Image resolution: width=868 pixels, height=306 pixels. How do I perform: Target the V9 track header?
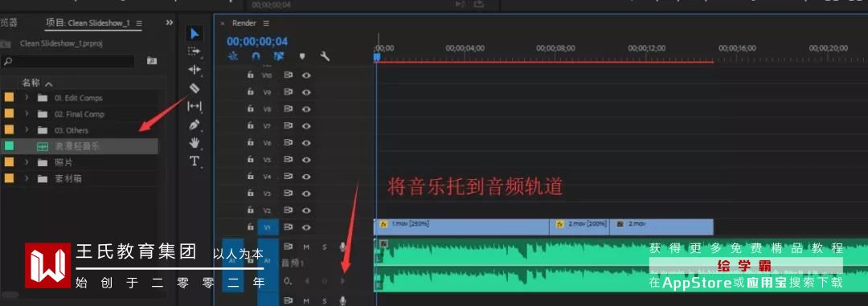coord(268,92)
